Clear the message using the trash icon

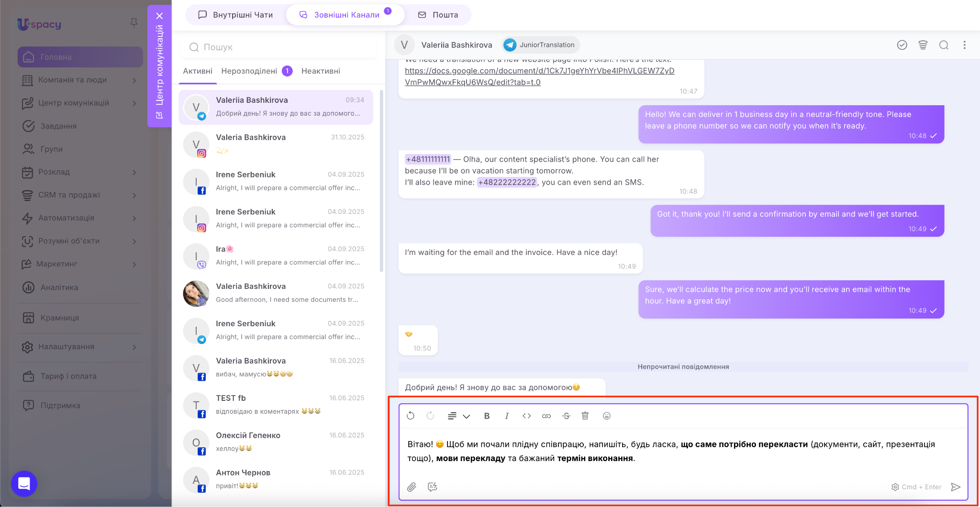[585, 416]
